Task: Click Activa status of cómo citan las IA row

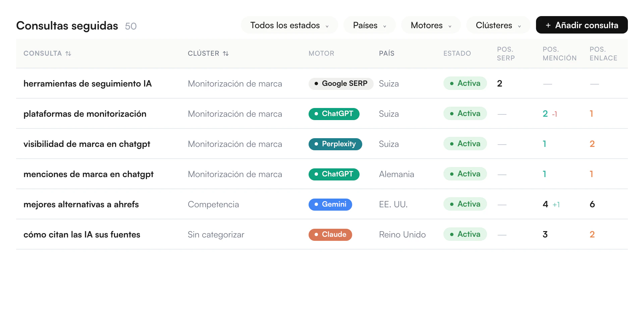Action: coord(465,234)
